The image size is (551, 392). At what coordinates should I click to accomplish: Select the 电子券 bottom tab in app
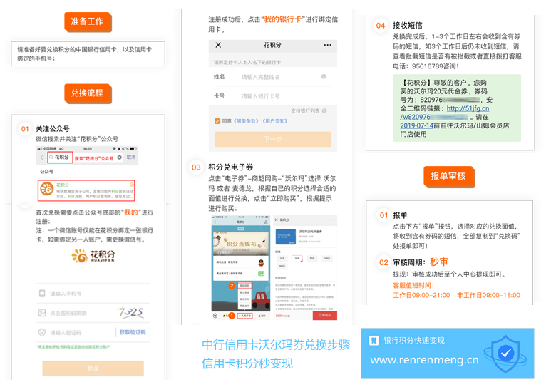pyautogui.click(x=245, y=316)
